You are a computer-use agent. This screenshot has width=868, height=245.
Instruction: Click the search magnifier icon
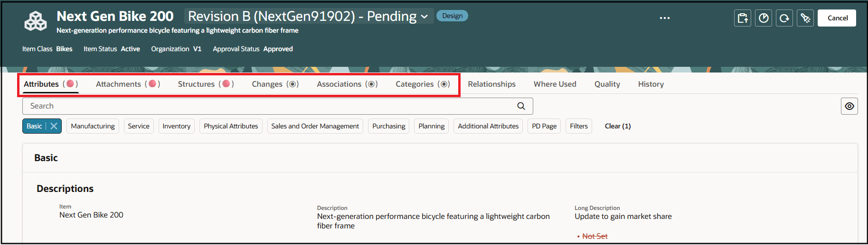(521, 106)
